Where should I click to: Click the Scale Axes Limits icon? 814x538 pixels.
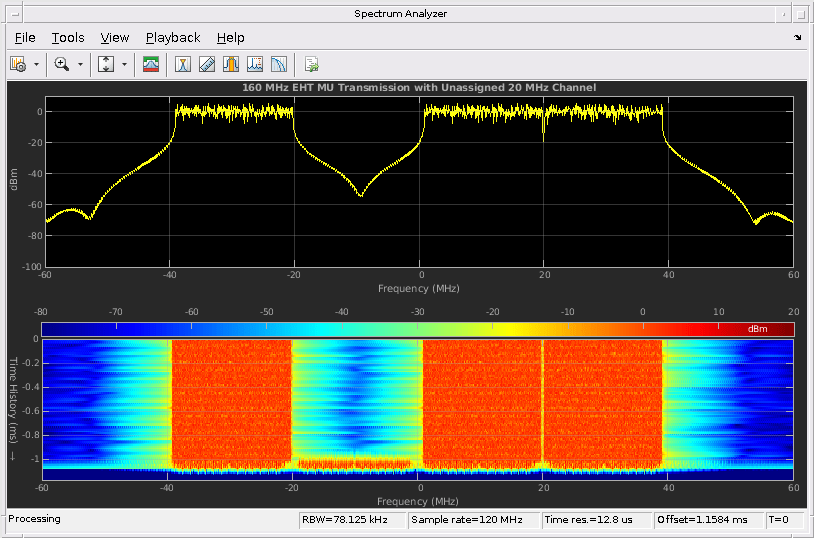(106, 64)
